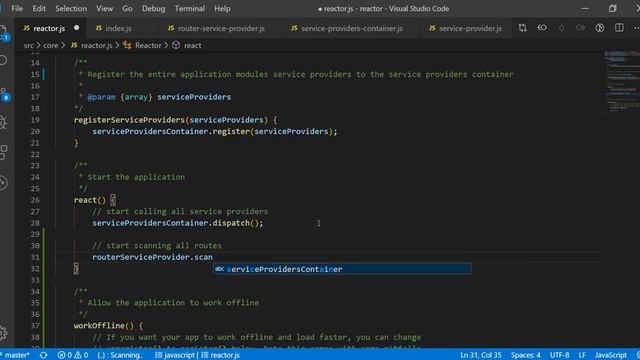Change the LF end of line sequence
Viewport: 640px width, 360px height.
582,355
